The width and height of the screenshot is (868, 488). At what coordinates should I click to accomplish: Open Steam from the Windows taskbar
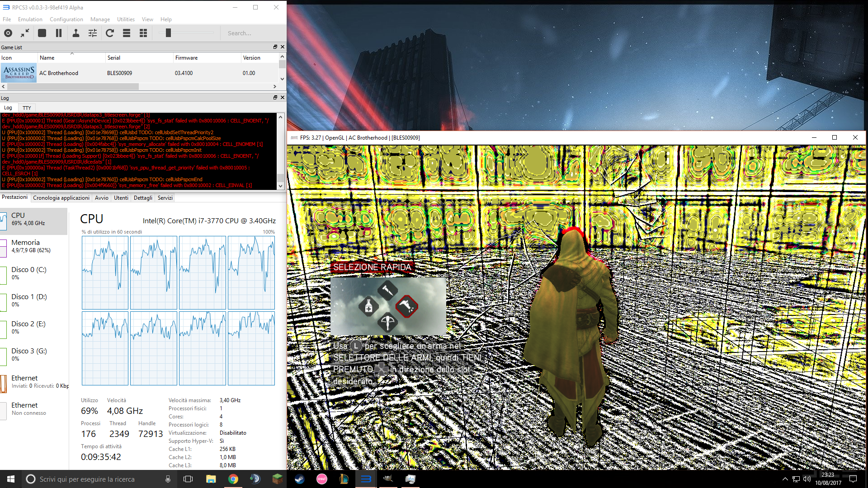pos(300,479)
